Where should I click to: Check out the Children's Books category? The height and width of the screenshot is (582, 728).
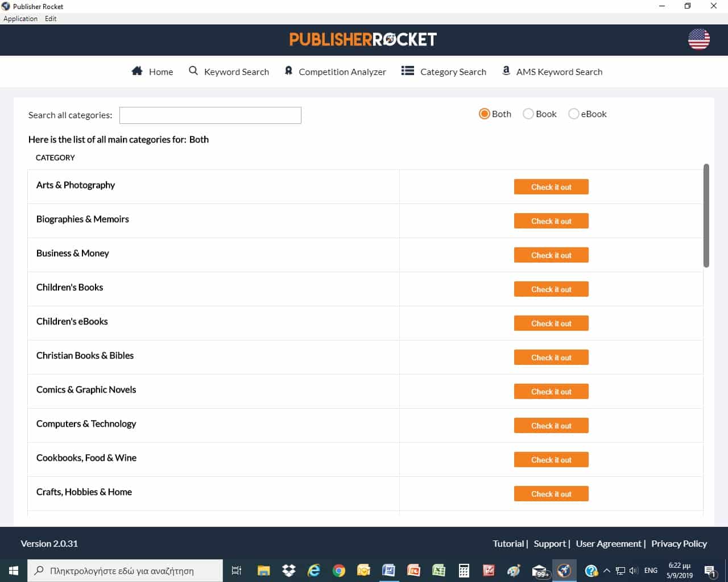pos(551,289)
